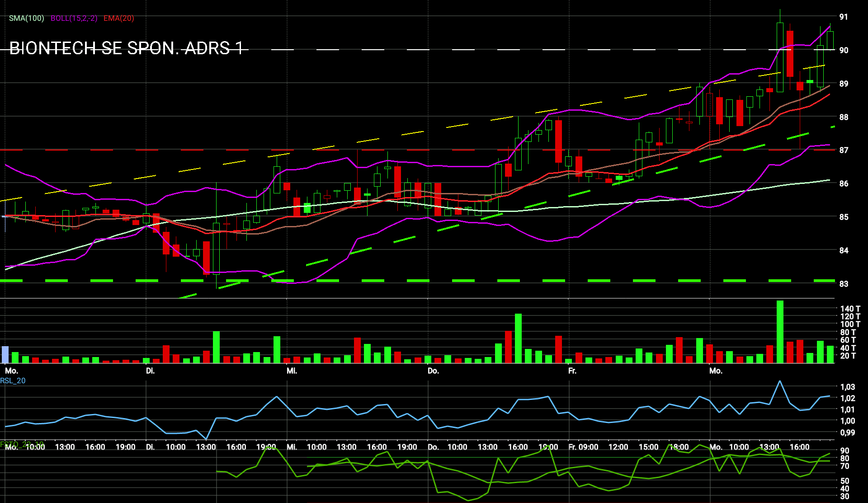Click the 140 T volume axis label

850,309
